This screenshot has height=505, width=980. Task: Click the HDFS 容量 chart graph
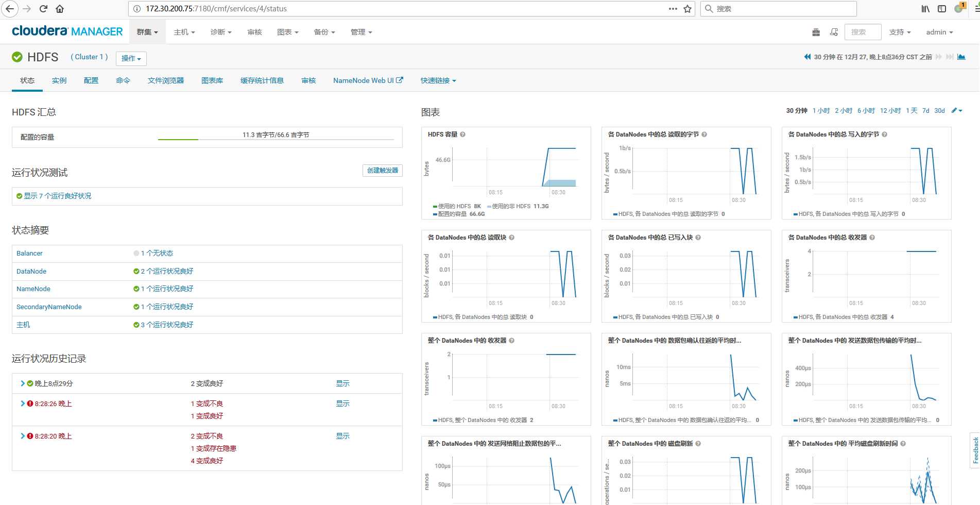[x=514, y=166]
